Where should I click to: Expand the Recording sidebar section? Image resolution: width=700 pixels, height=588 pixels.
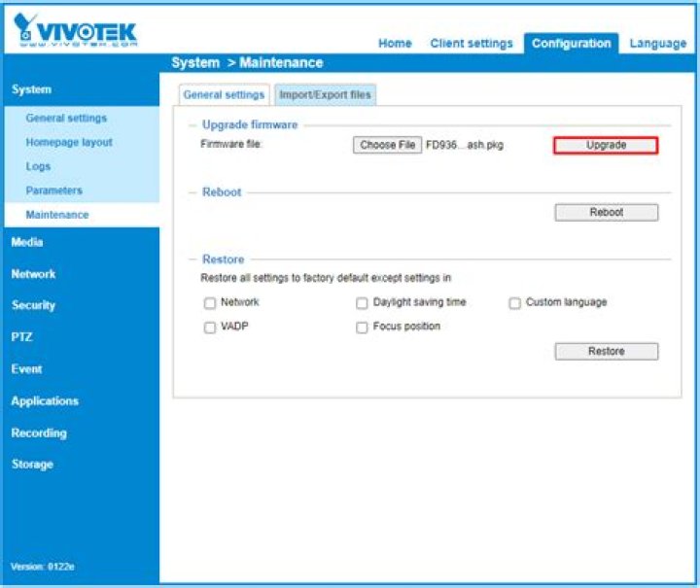[x=39, y=432]
